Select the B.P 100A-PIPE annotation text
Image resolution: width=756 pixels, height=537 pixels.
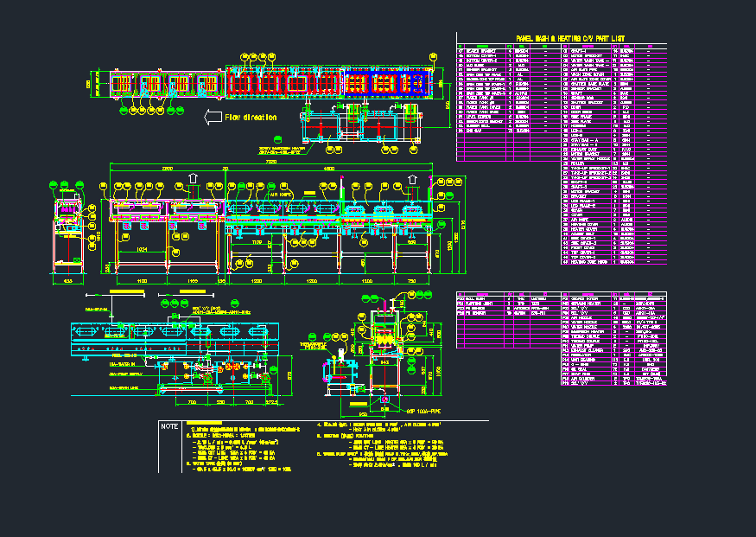423,413
